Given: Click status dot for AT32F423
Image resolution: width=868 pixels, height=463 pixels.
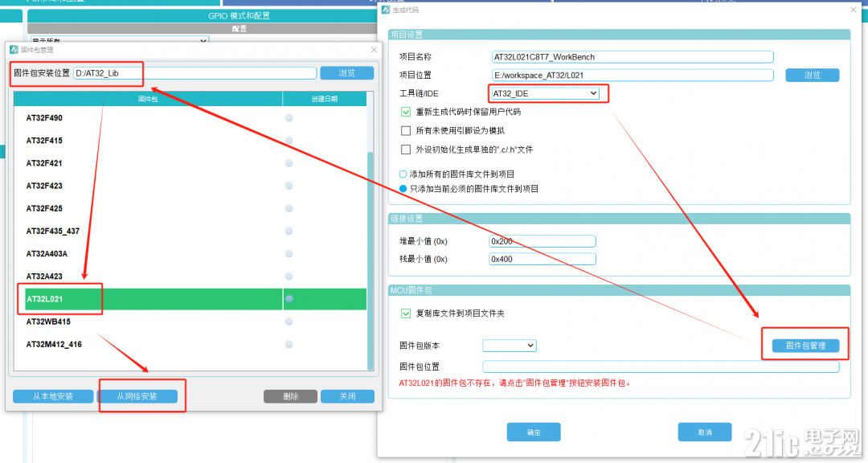Looking at the screenshot, I should click(289, 186).
